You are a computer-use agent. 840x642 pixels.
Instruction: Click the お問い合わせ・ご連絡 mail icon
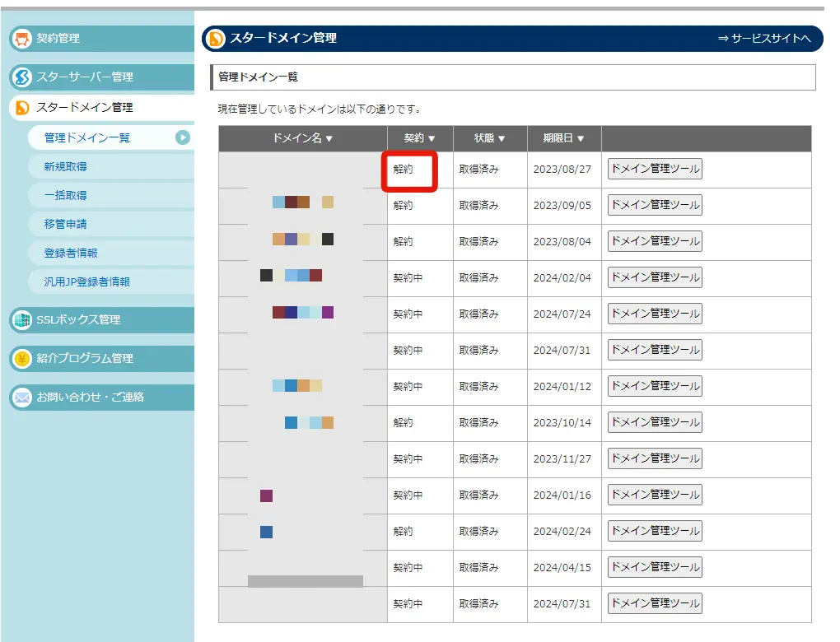tap(22, 398)
